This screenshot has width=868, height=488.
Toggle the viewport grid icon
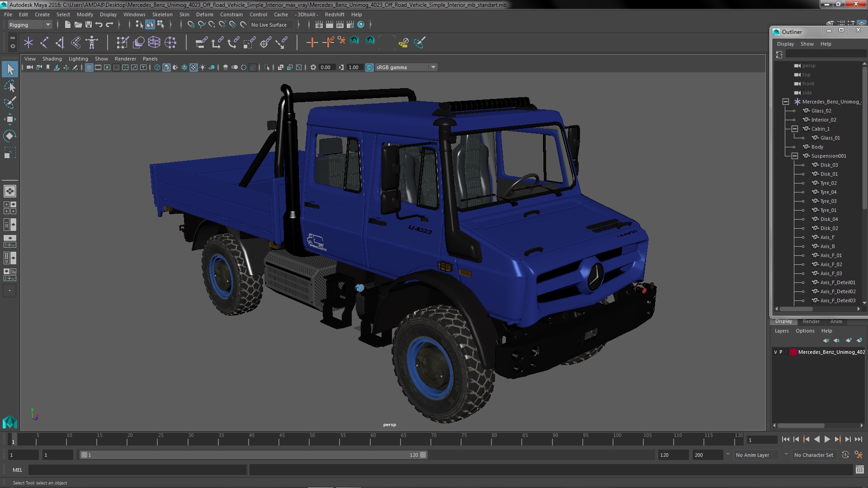click(x=89, y=67)
